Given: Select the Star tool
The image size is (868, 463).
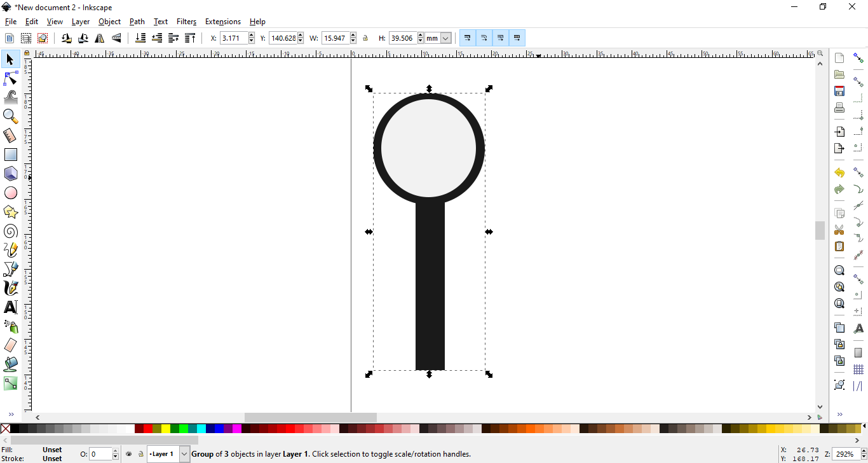Looking at the screenshot, I should [10, 212].
